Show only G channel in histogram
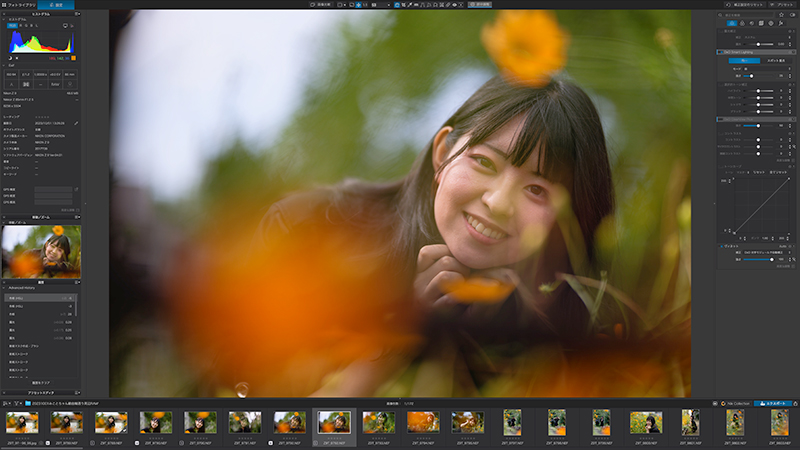This screenshot has height=450, width=800. point(26,26)
